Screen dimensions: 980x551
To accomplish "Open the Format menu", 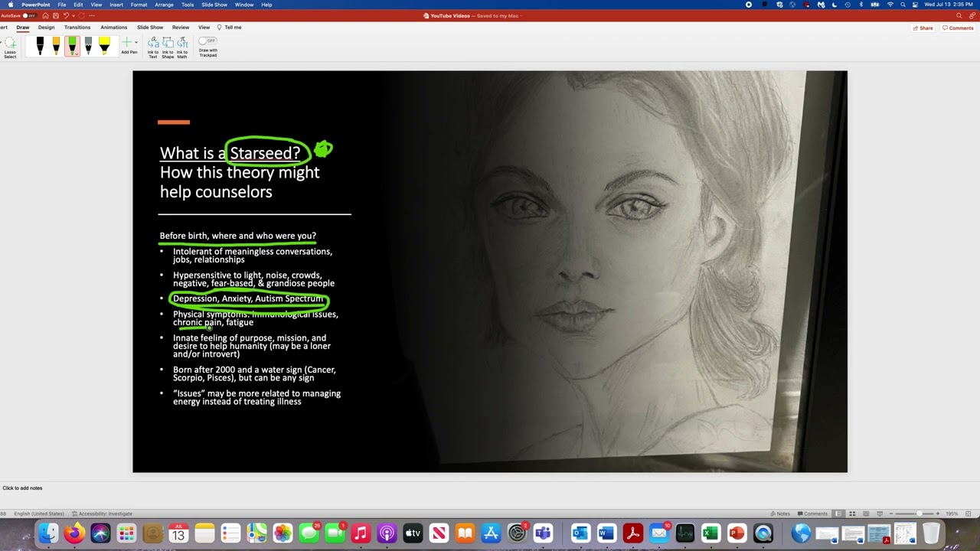I will point(139,5).
